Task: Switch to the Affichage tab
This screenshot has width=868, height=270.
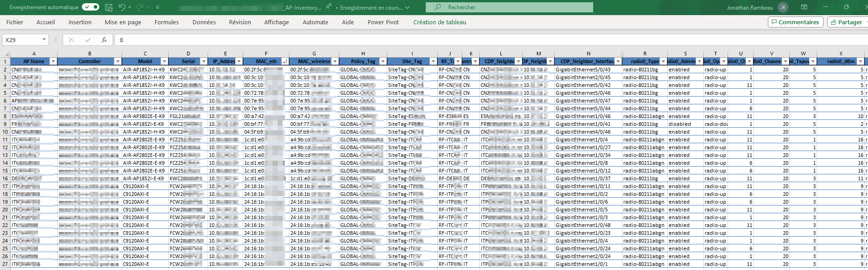Action: tap(277, 22)
